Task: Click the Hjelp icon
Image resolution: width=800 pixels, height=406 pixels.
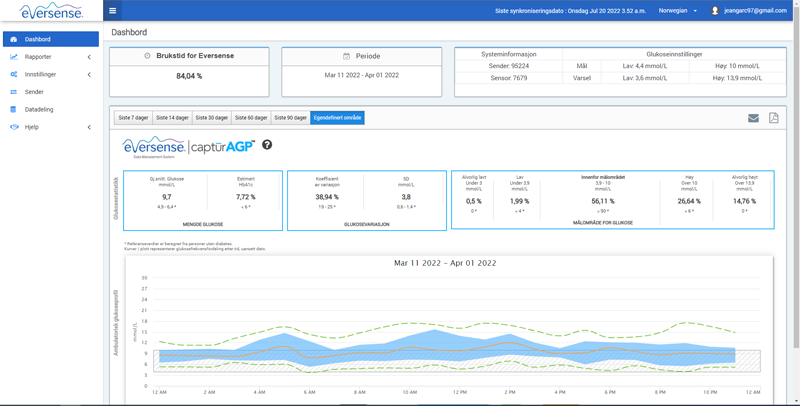Action: [x=14, y=127]
